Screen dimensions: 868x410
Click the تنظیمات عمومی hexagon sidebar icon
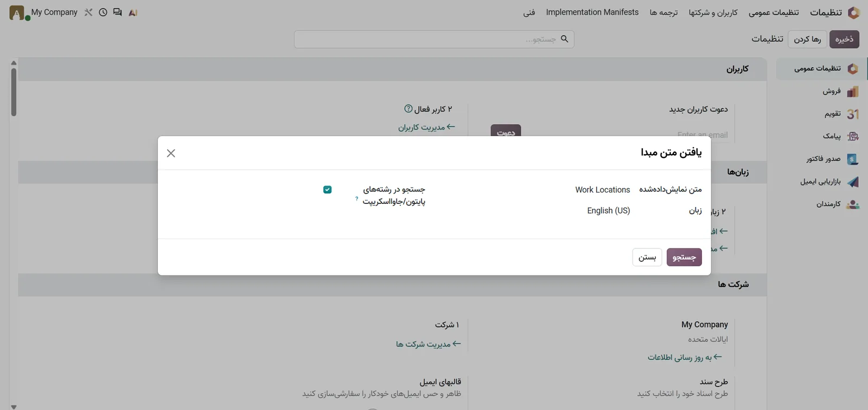[853, 68]
